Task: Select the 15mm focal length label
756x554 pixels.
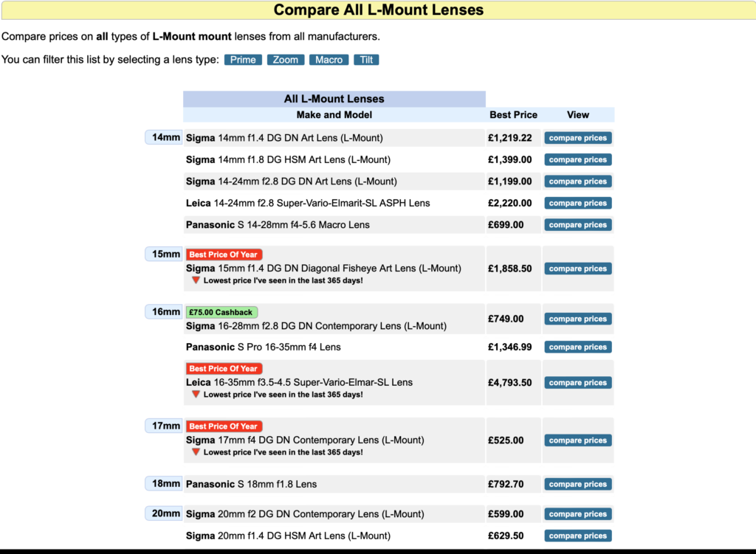Action: pyautogui.click(x=164, y=254)
